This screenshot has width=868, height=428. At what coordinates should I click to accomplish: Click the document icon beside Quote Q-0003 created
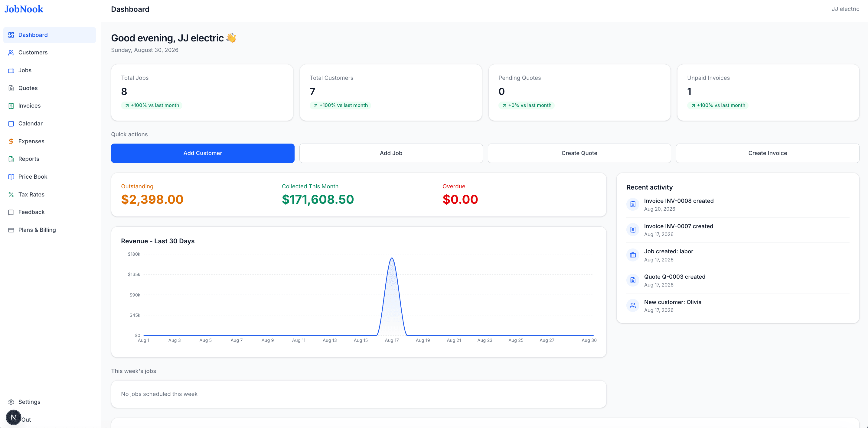(633, 280)
